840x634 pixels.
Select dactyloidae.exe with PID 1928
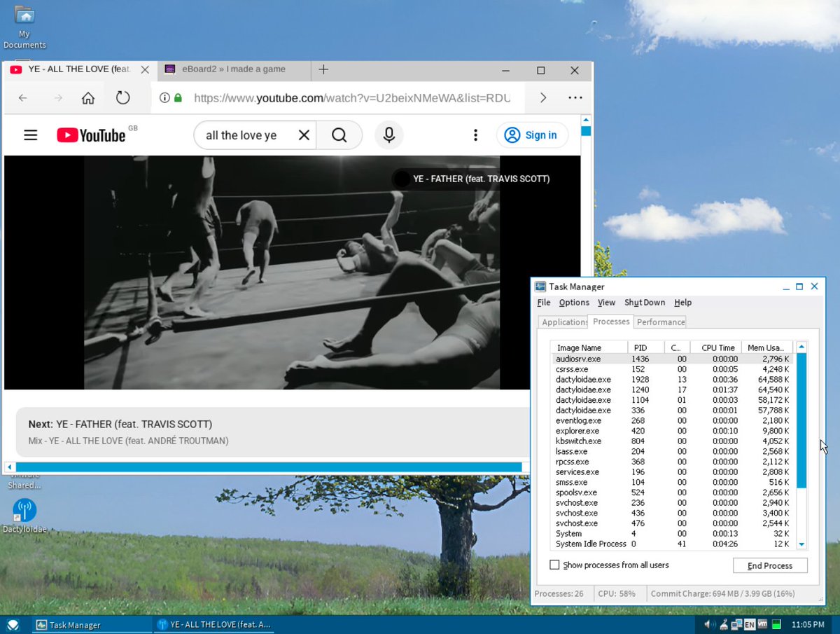tap(673, 379)
